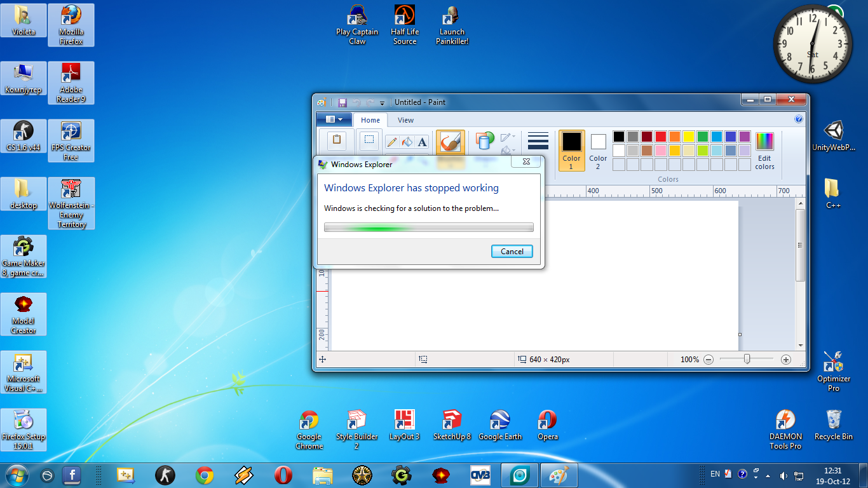
Task: Click the rectangular Select tool
Action: tap(369, 140)
